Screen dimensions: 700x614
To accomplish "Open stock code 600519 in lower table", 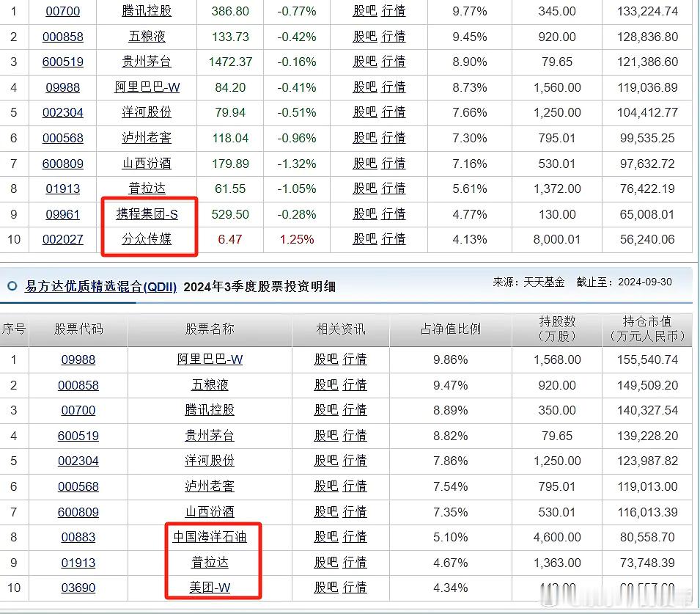I will 78,436.
